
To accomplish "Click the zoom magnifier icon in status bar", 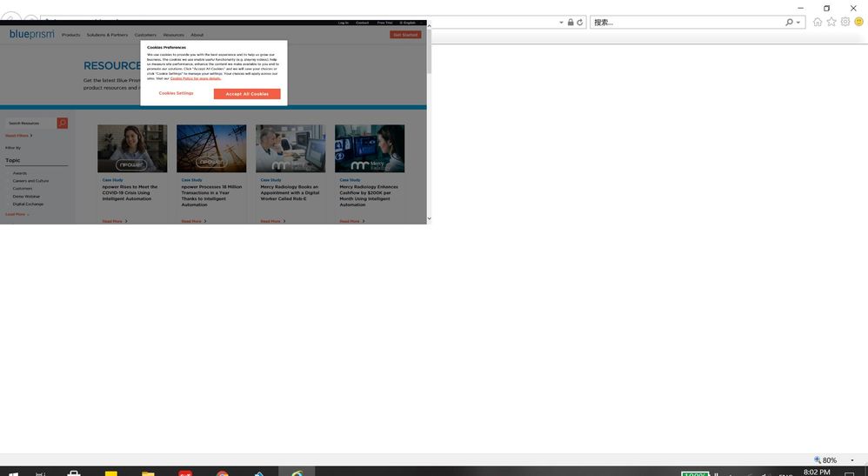I will coord(817,460).
